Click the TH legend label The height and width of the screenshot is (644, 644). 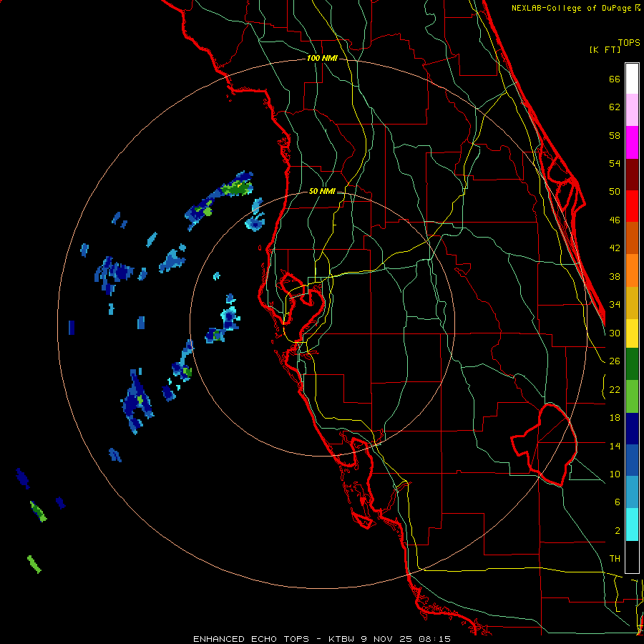tap(615, 559)
